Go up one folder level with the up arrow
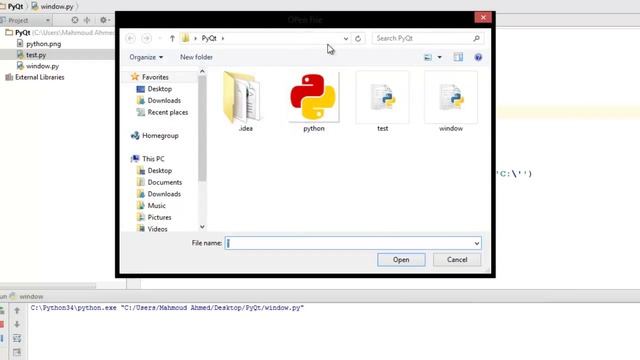Image resolution: width=640 pixels, height=360 pixels. (x=172, y=38)
